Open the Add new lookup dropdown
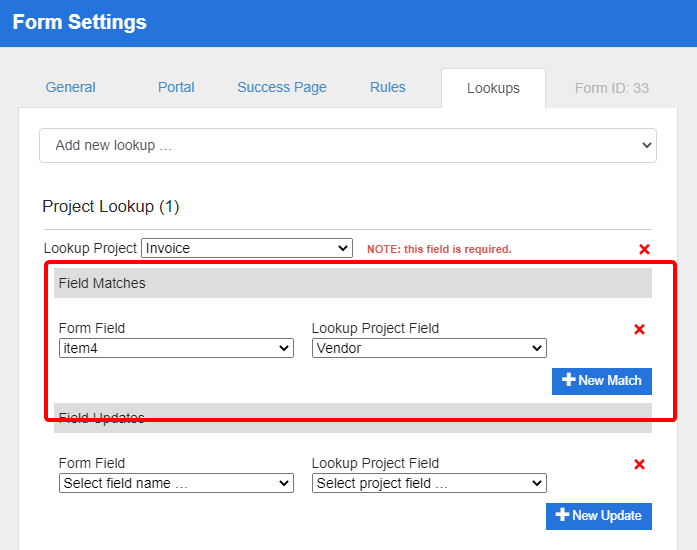The height and width of the screenshot is (550, 697). pyautogui.click(x=347, y=145)
